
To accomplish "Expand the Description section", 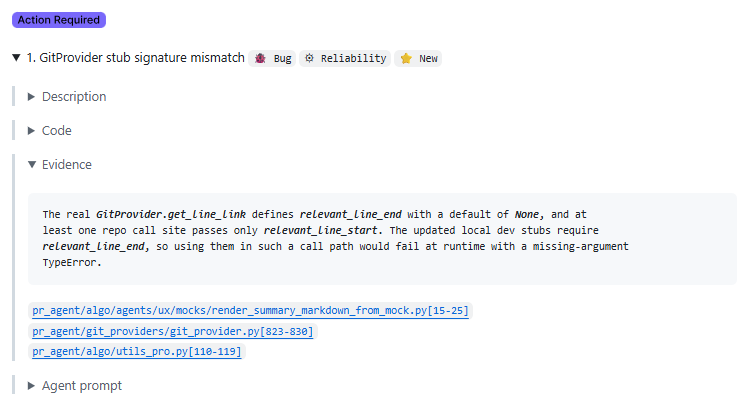I will coord(32,97).
